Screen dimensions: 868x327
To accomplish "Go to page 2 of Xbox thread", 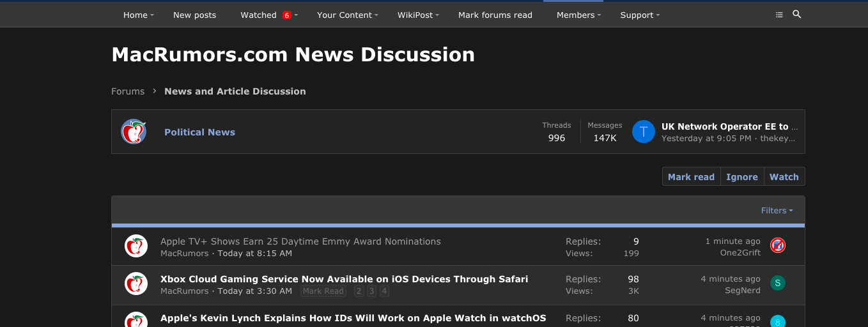I will pyautogui.click(x=359, y=291).
